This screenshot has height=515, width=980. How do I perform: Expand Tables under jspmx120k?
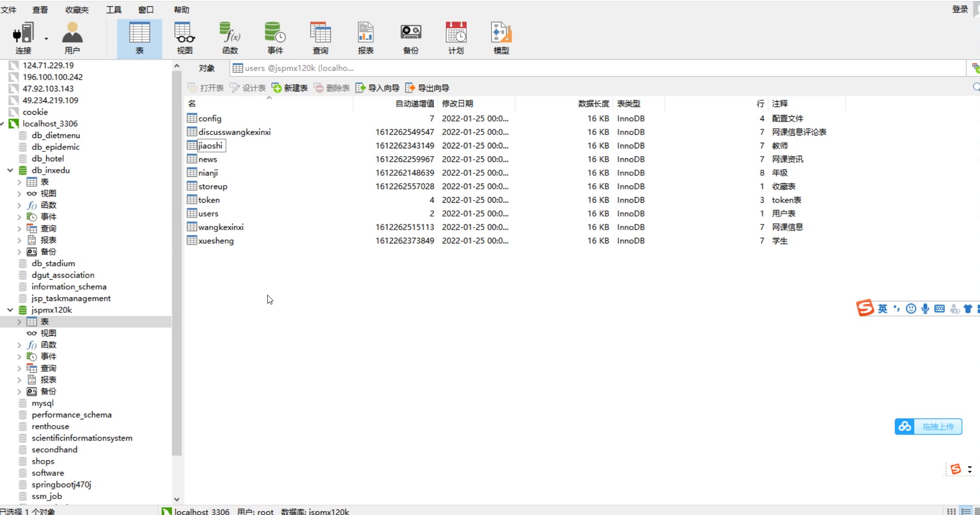tap(19, 322)
